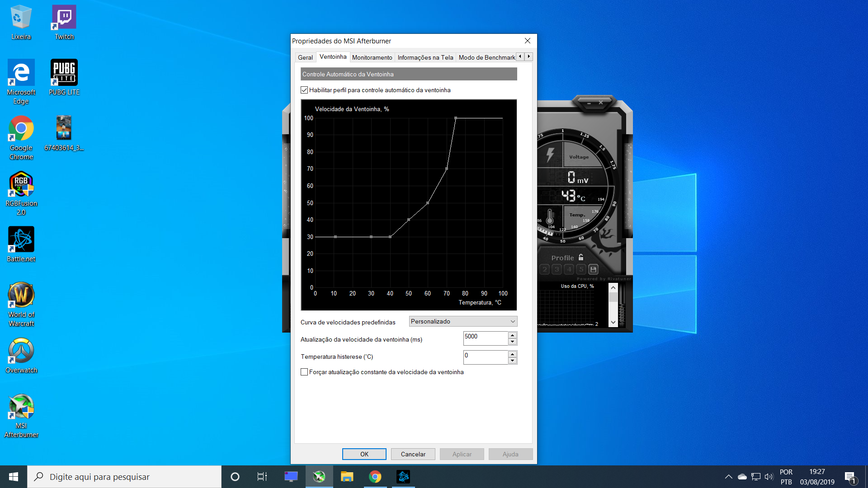Decrease temperature hysteresis value spinner

coord(512,361)
